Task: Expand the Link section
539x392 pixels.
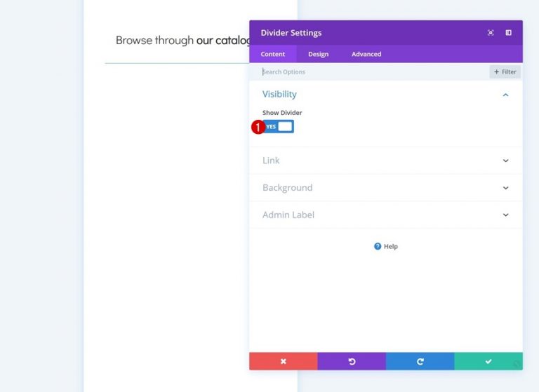Action: click(505, 161)
